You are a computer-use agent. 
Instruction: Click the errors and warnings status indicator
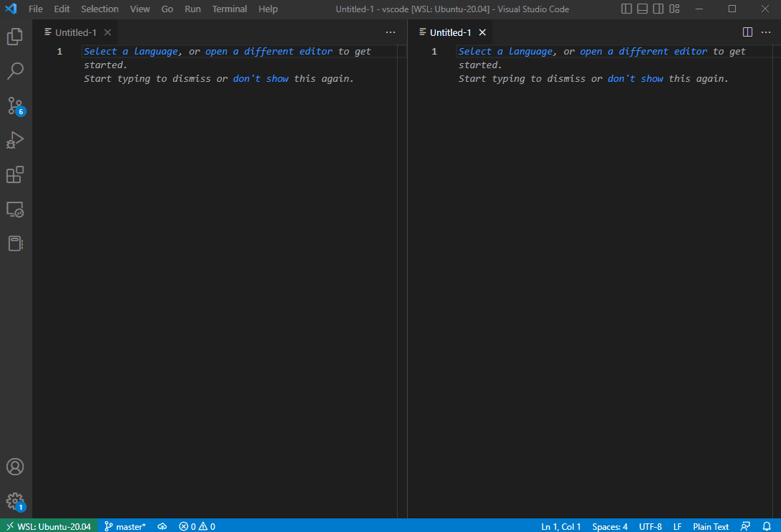tap(197, 526)
